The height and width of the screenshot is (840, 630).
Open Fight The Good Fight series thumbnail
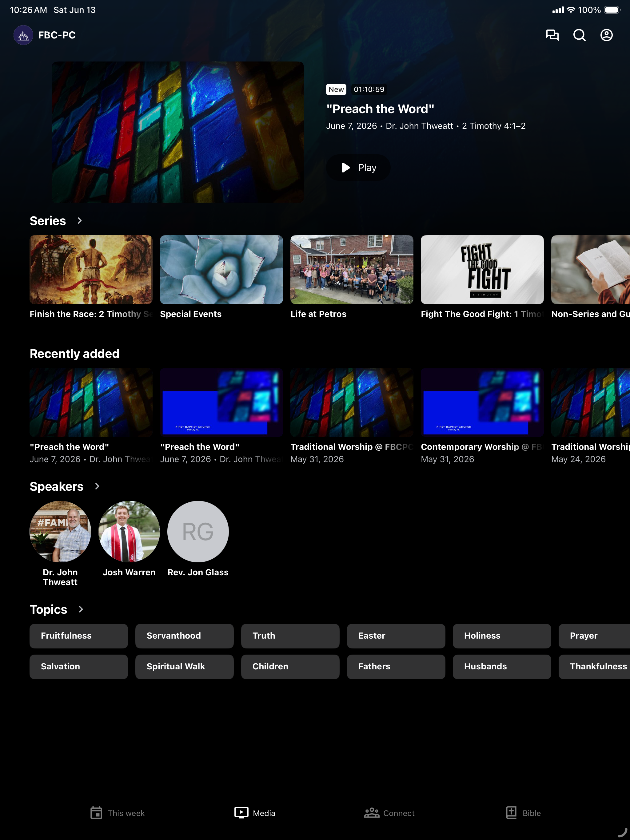482,270
